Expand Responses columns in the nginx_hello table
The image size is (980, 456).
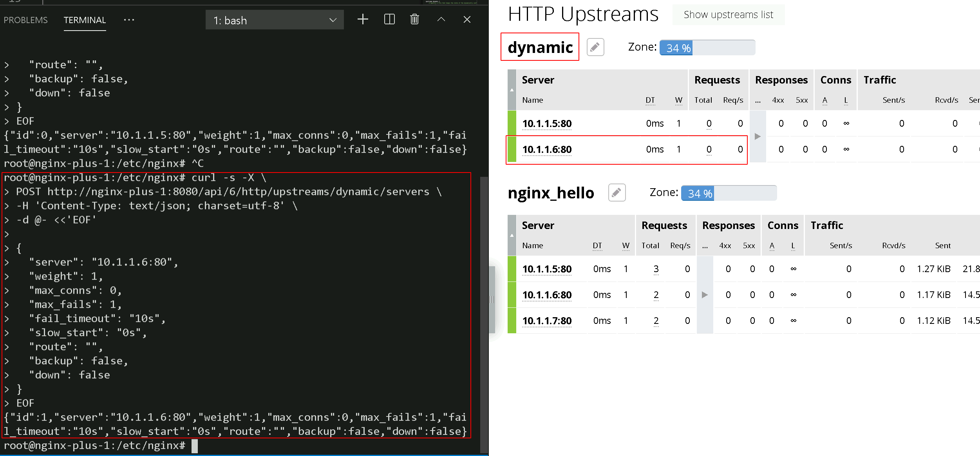705,295
